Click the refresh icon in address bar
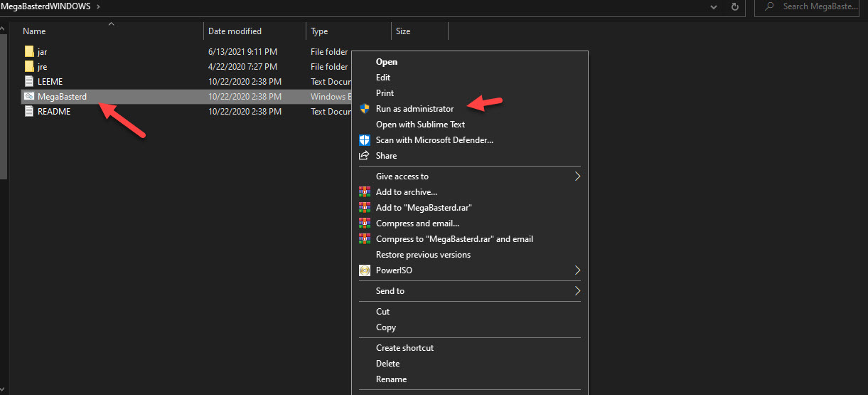The image size is (868, 395). (734, 6)
